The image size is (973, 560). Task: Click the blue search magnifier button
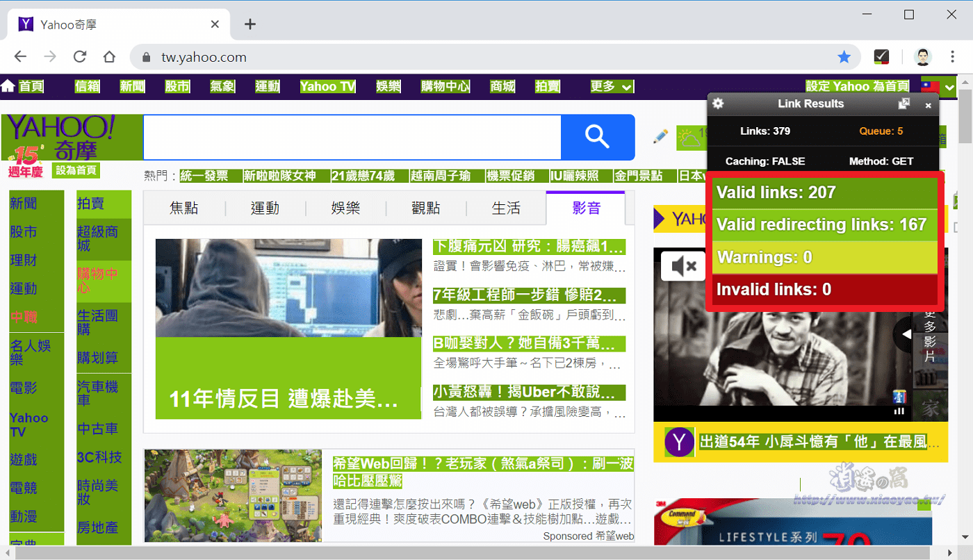tap(598, 137)
